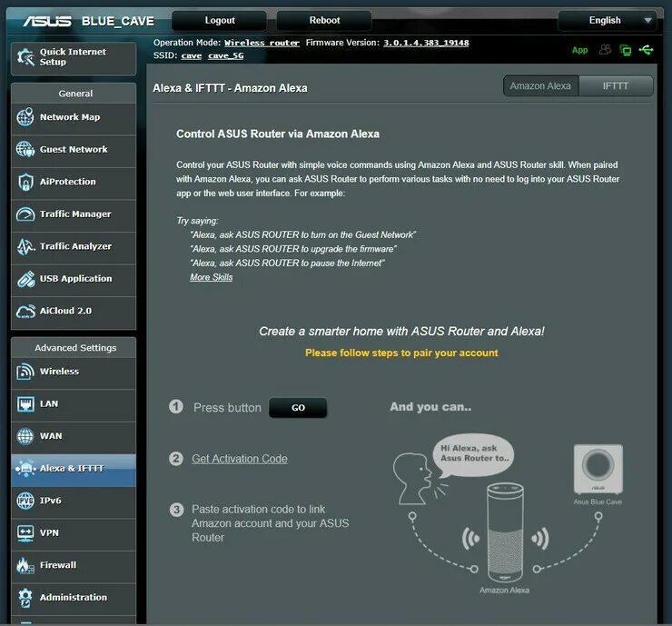The image size is (672, 626).
Task: Click the green network clients status icon
Action: coord(626,50)
